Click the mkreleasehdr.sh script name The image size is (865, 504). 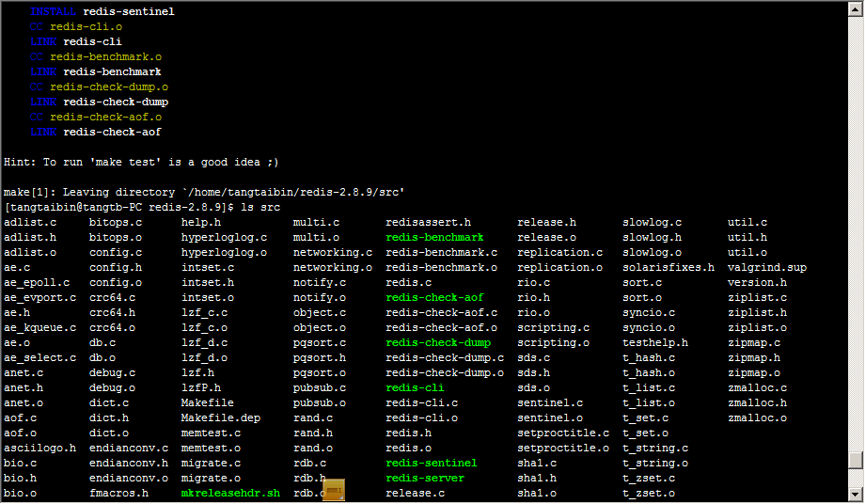click(230, 493)
